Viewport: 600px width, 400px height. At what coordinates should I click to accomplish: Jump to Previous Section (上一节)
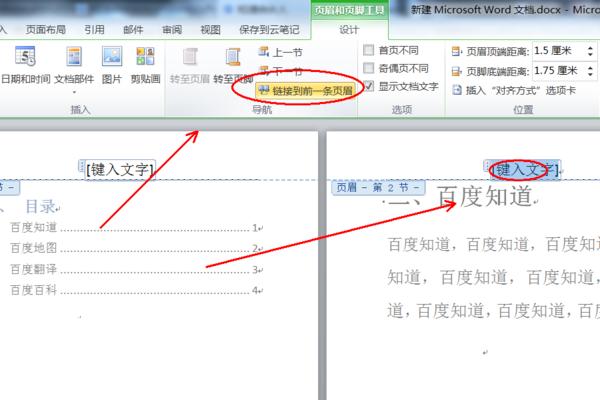(280, 52)
